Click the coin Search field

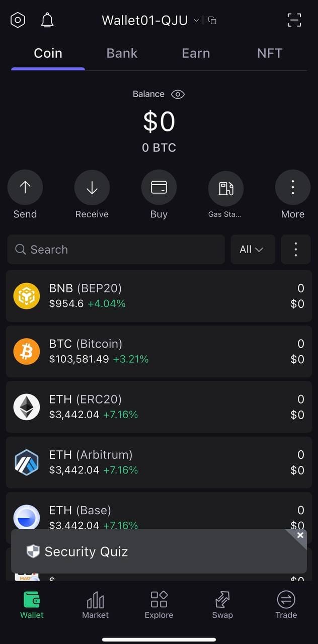116,250
